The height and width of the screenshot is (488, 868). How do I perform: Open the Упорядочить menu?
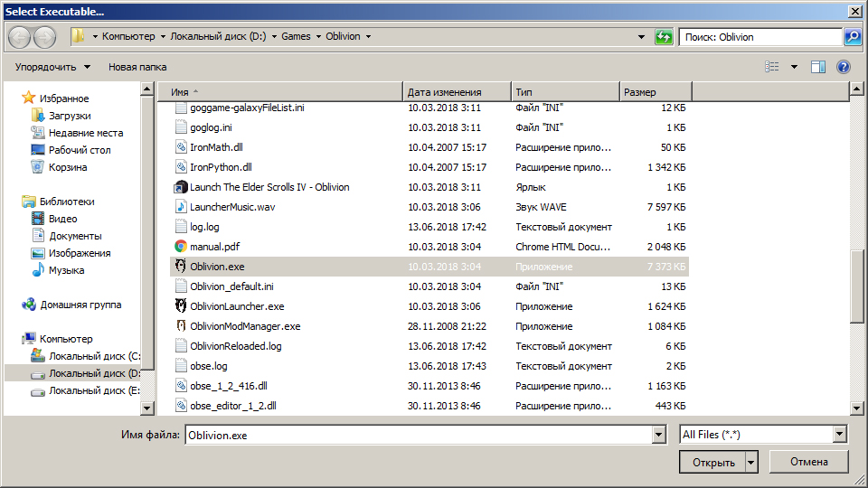click(52, 67)
